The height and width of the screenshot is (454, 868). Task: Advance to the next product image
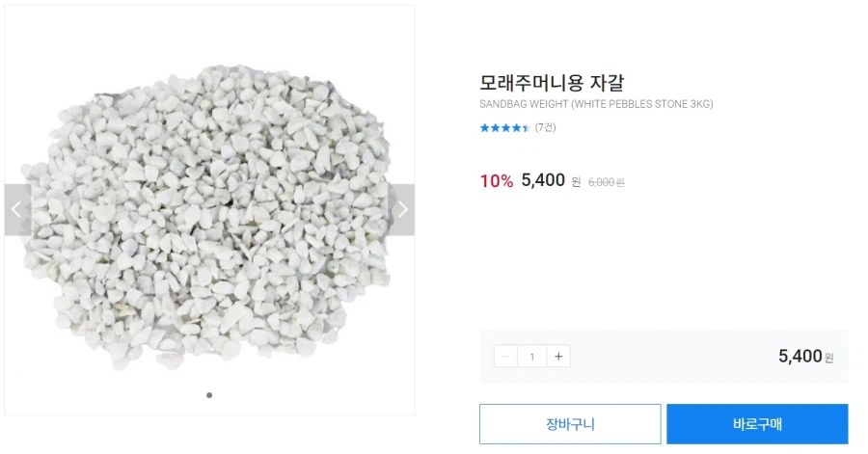click(401, 210)
